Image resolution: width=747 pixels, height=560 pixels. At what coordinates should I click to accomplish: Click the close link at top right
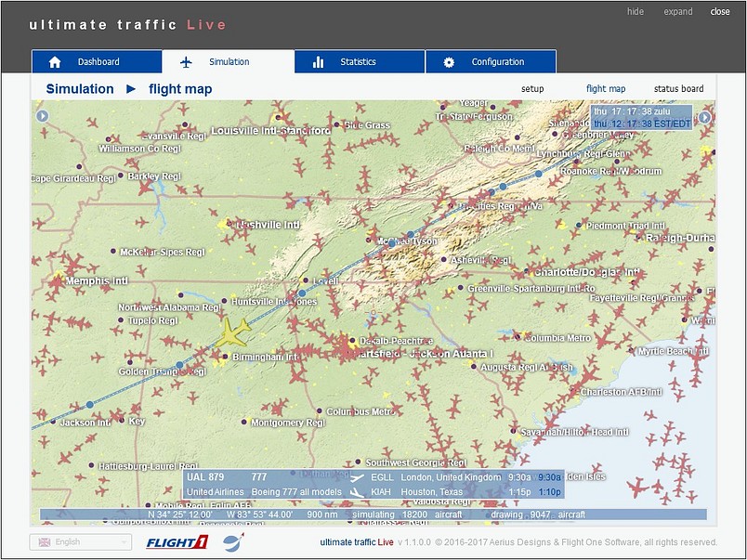pyautogui.click(x=720, y=11)
